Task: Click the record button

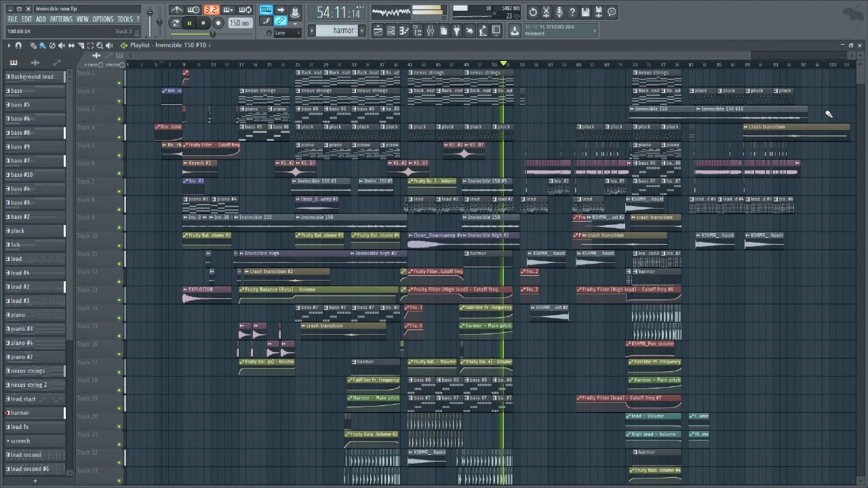Action: [218, 23]
